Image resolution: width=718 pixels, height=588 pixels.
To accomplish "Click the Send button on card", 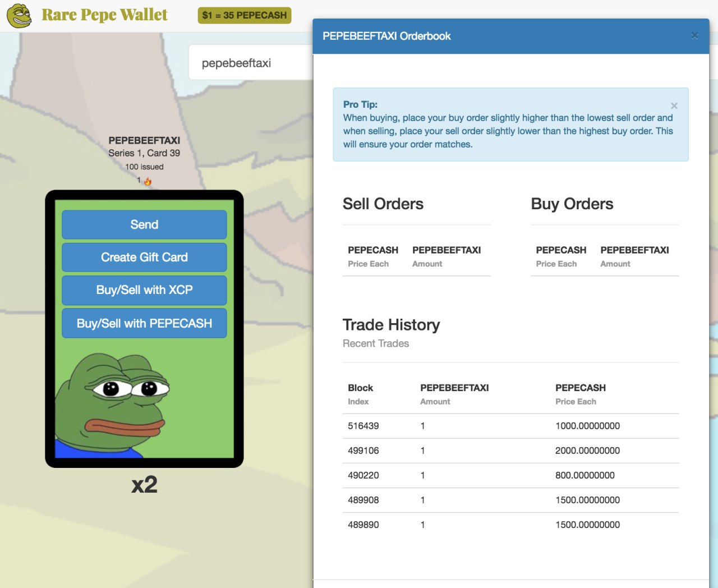I will tap(144, 224).
